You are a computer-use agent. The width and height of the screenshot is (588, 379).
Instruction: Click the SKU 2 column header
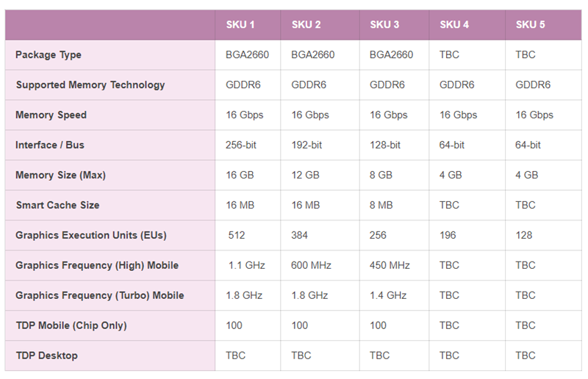[306, 25]
